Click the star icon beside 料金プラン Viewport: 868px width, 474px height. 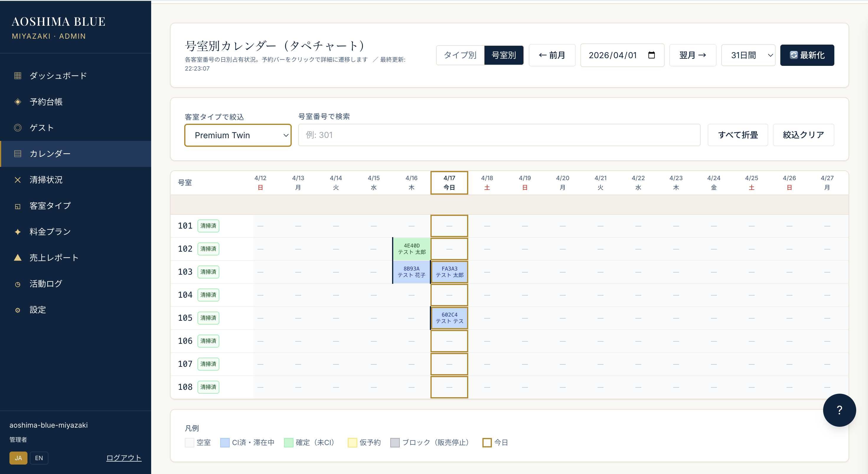click(x=18, y=232)
